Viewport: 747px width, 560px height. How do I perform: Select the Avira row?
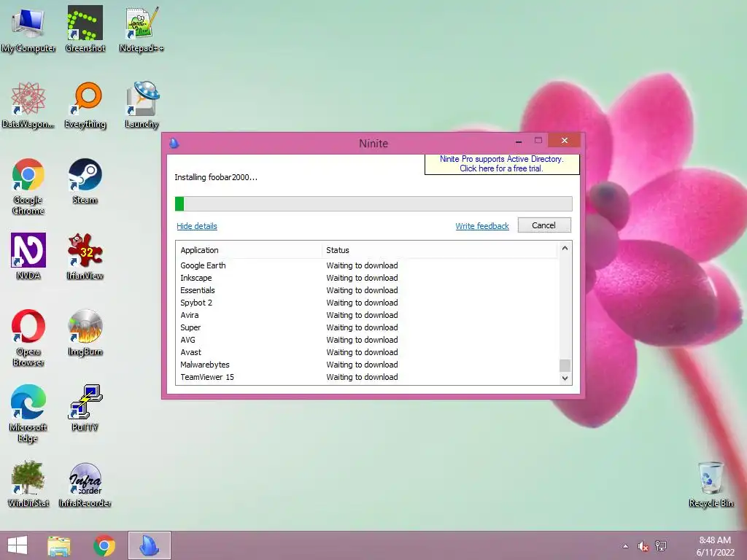[367, 315]
